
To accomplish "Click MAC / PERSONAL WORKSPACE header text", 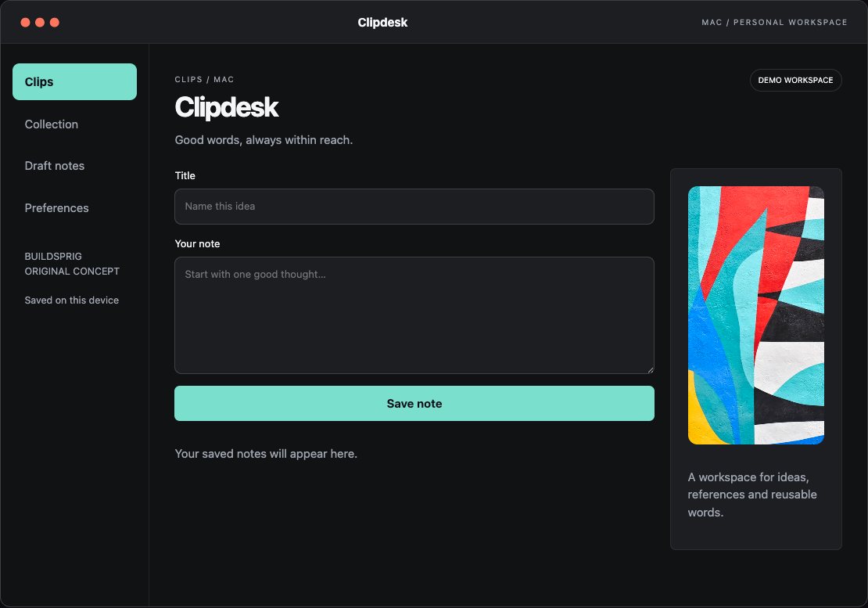I will tap(774, 23).
